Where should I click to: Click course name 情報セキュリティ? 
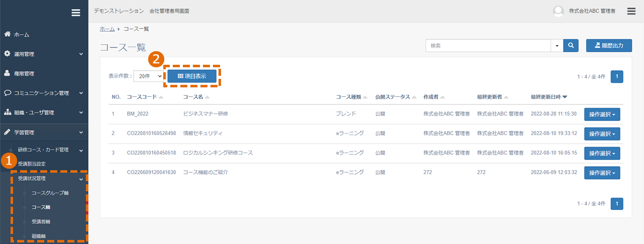(x=203, y=134)
